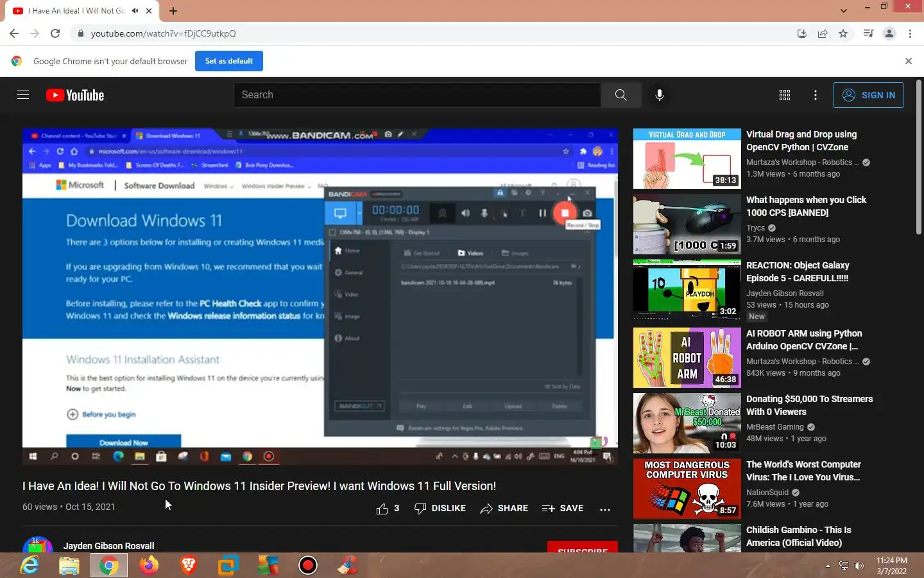The width and height of the screenshot is (924, 578).
Task: Open File Explorer from taskbar
Action: coord(69,565)
